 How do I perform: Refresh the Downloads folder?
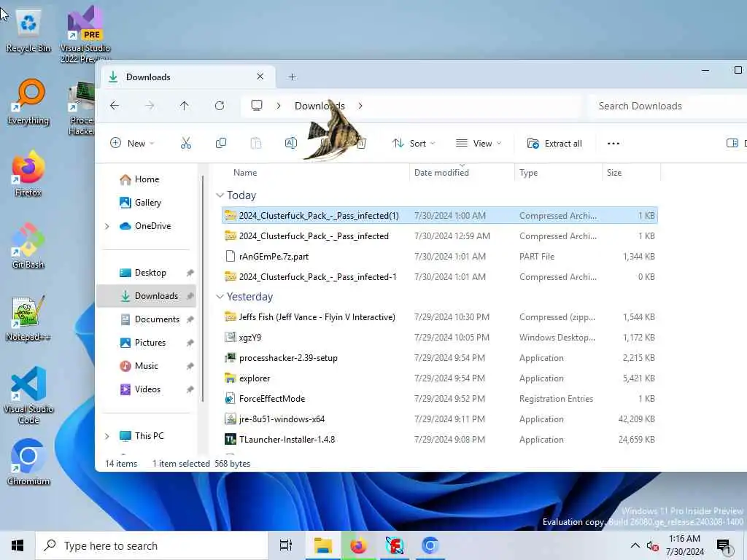pos(220,106)
